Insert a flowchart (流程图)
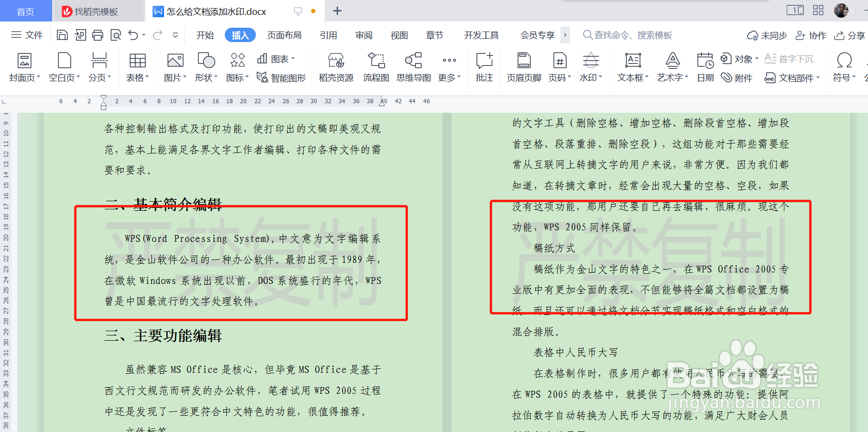The width and height of the screenshot is (868, 432). click(x=376, y=67)
